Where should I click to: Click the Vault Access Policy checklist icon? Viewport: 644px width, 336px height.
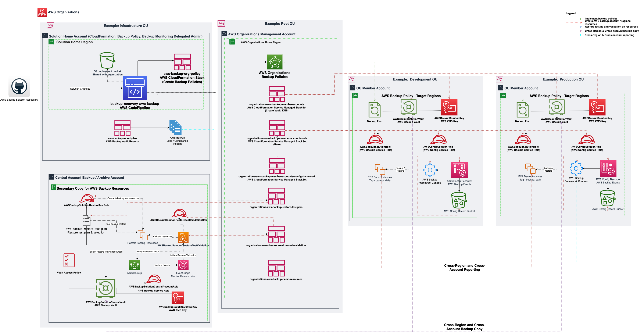click(x=69, y=260)
